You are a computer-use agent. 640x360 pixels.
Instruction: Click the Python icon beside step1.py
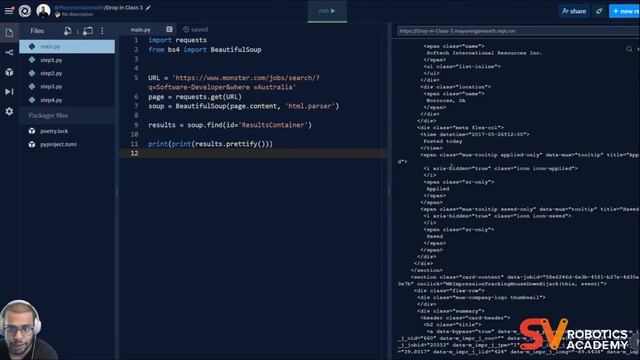(32, 60)
